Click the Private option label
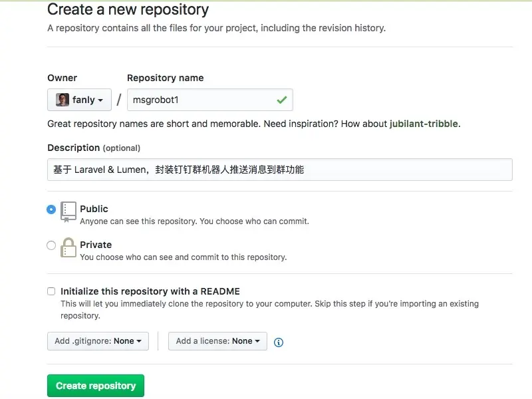This screenshot has height=399, width=532. click(96, 245)
